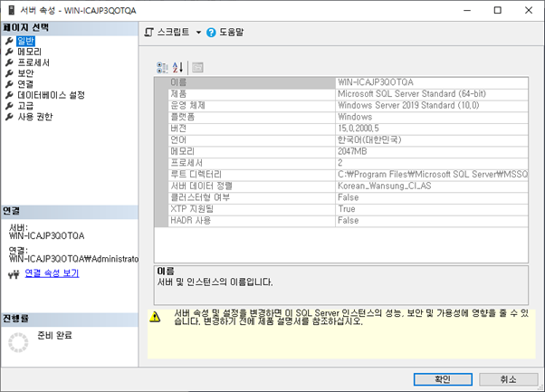The image size is (545, 392).
Task: Click the connection properties plug icon
Action: 14,275
